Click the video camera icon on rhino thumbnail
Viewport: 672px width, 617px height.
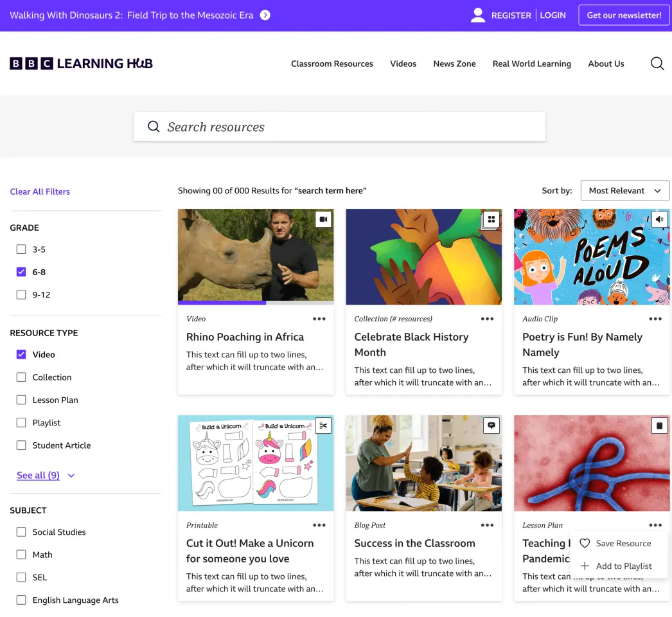(x=323, y=220)
